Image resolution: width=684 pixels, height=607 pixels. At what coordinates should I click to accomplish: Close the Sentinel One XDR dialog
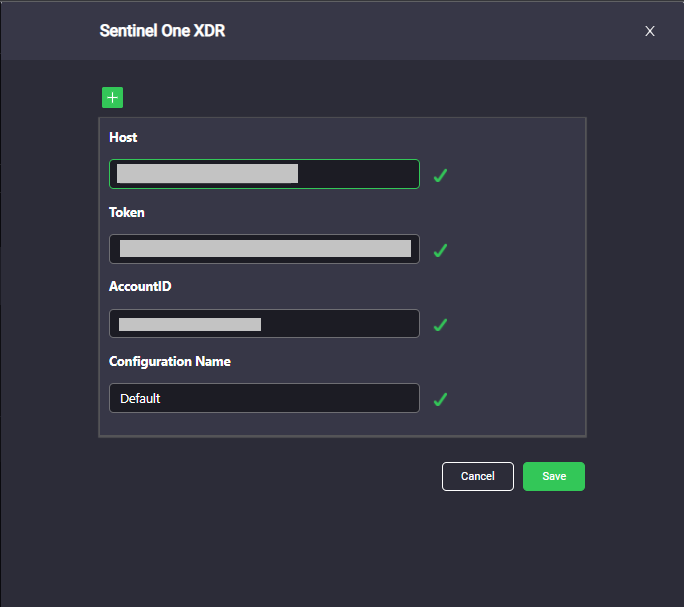click(650, 31)
